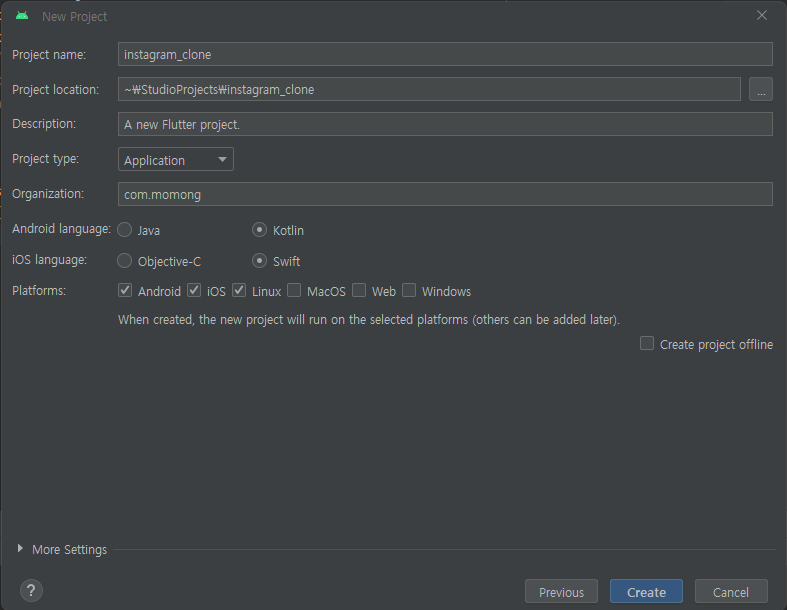Expand the More Settings section
The height and width of the screenshot is (610, 787).
pyautogui.click(x=20, y=548)
